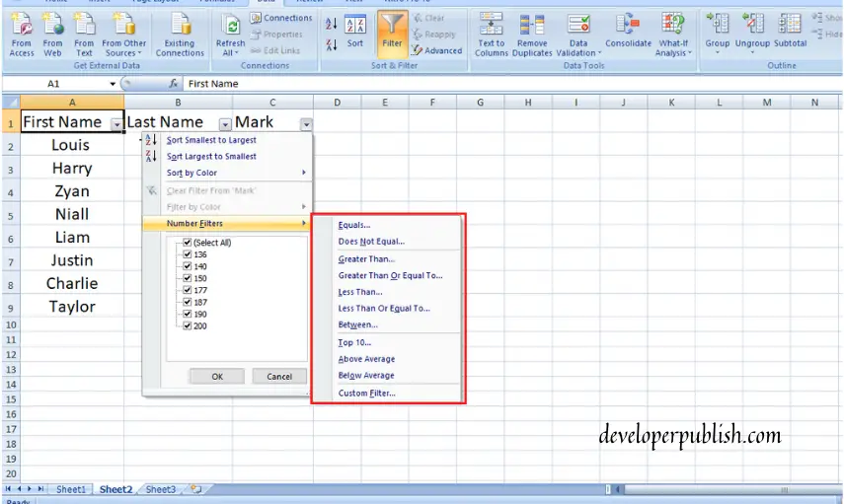The image size is (844, 504).
Task: Open the Sort dialog icon
Action: 355,33
